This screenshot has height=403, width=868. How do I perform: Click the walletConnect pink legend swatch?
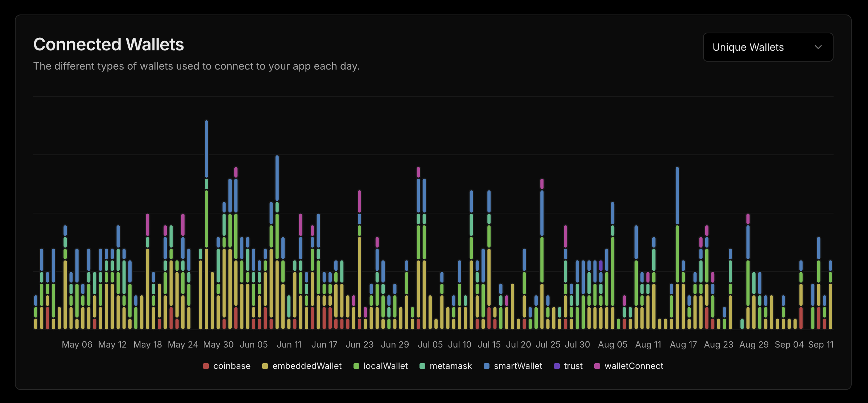(597, 366)
